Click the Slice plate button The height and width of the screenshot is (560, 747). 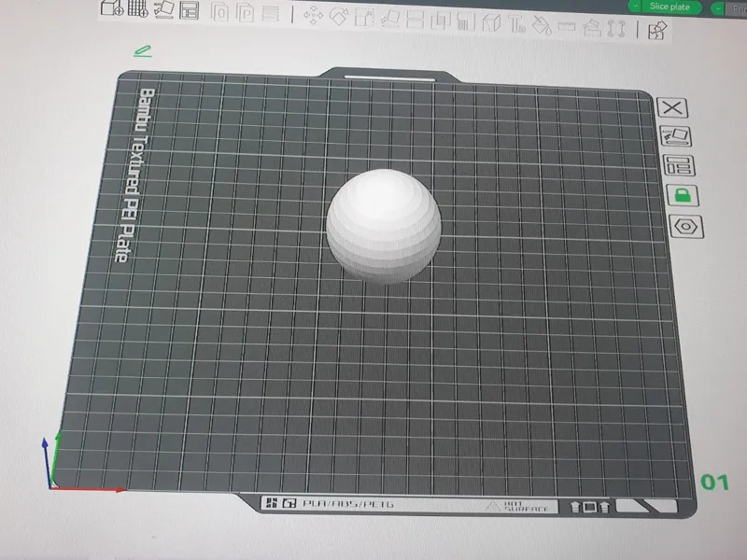click(x=671, y=7)
